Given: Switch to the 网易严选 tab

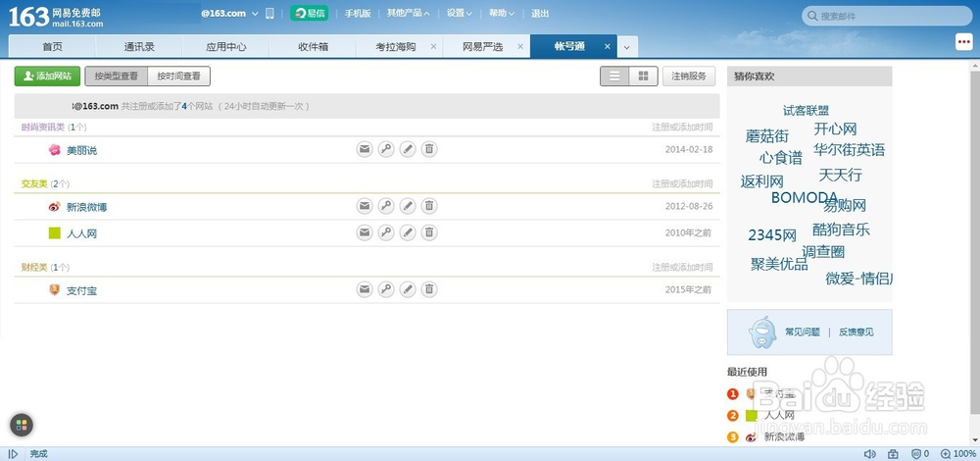Looking at the screenshot, I should point(482,47).
